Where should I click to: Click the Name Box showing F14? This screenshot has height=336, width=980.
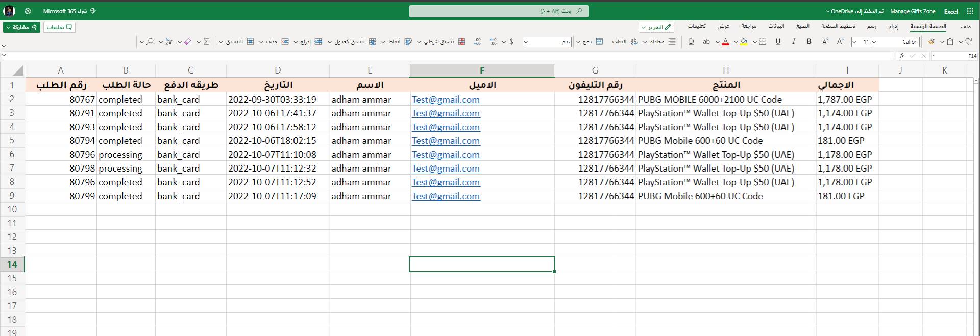click(x=954, y=56)
